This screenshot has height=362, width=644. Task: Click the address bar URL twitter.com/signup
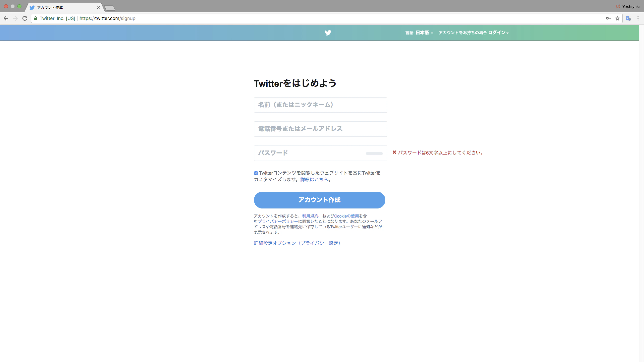pyautogui.click(x=107, y=18)
